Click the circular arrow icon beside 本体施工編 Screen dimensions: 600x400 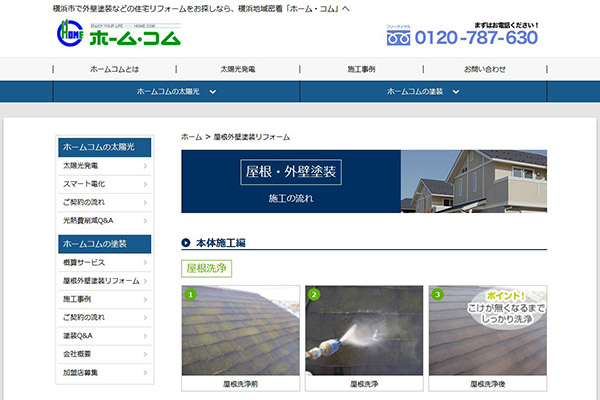186,243
